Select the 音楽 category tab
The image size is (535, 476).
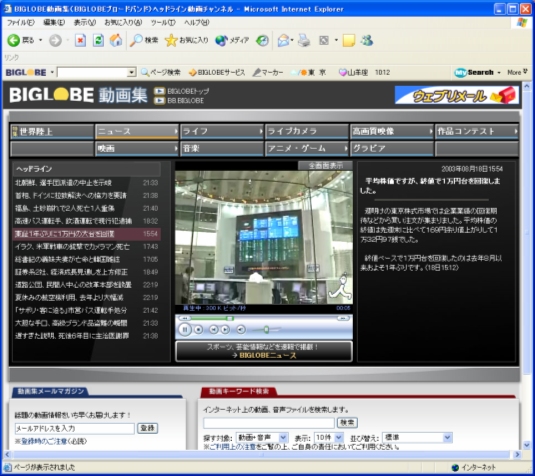(x=221, y=149)
